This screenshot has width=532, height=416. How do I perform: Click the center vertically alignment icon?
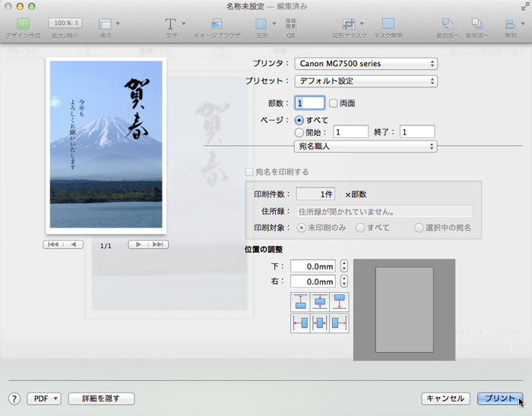click(x=320, y=302)
